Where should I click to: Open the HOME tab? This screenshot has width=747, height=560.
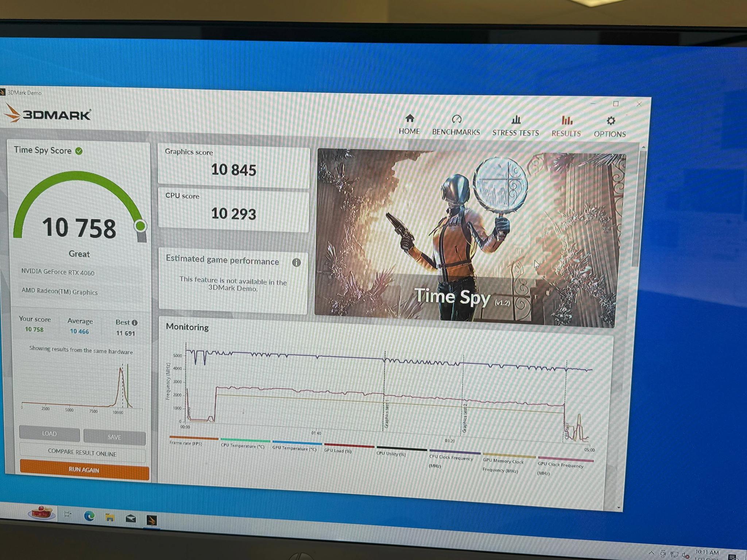pos(409,125)
